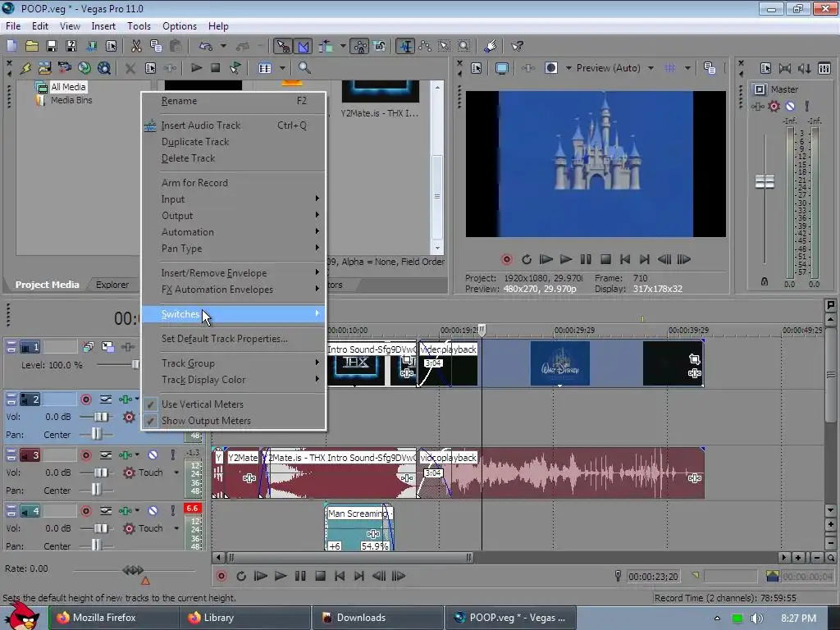The width and height of the screenshot is (840, 630).
Task: Click the timeline cursor position field
Action: coord(652,577)
